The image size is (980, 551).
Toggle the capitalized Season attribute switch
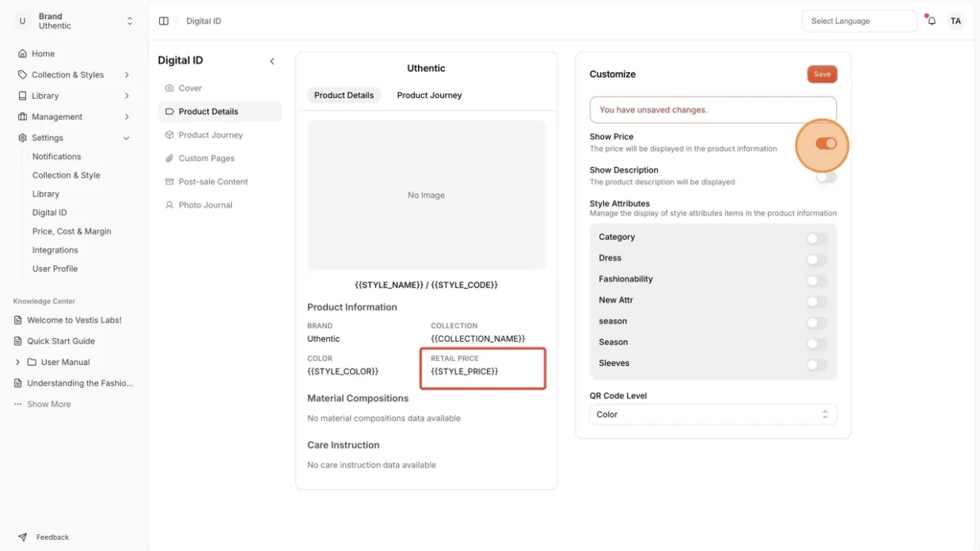coord(817,344)
